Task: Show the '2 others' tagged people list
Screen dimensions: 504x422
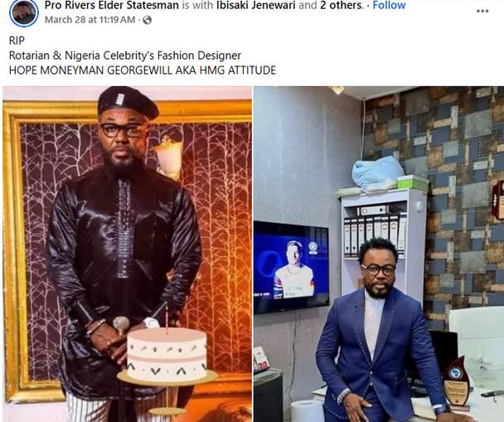Action: [x=341, y=5]
